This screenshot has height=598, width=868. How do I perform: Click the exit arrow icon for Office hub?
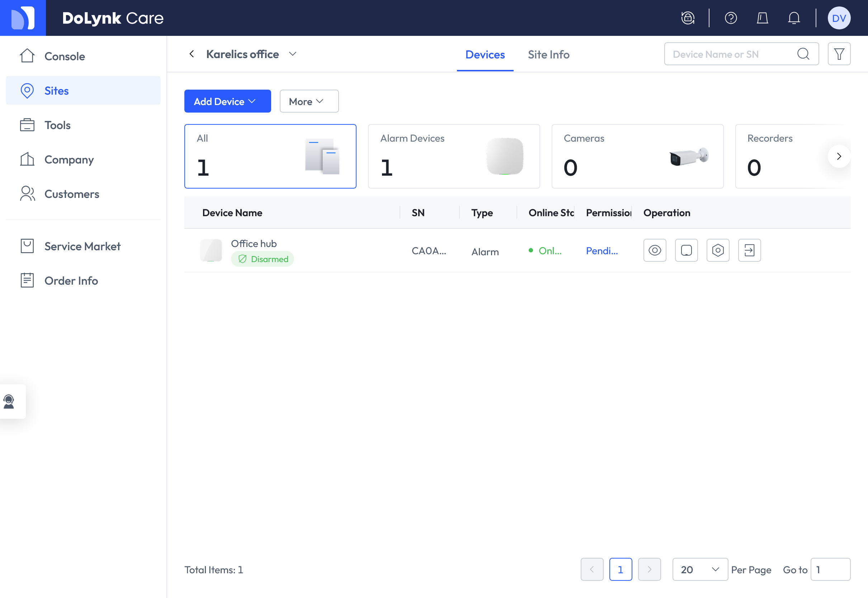click(749, 250)
